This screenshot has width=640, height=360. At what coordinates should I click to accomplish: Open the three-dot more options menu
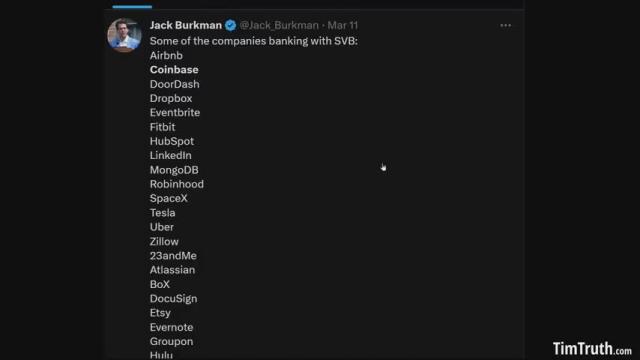(x=505, y=25)
